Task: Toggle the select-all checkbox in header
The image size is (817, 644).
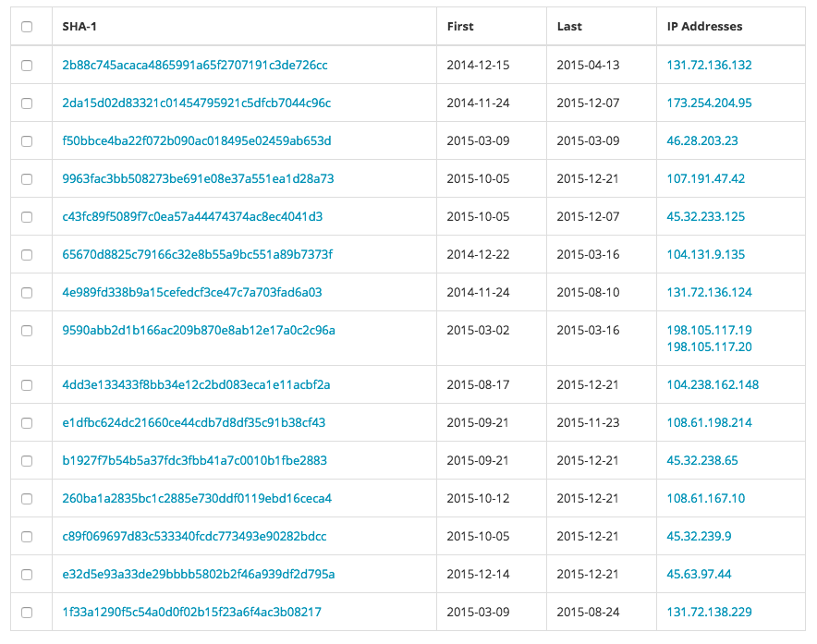Action: click(27, 27)
